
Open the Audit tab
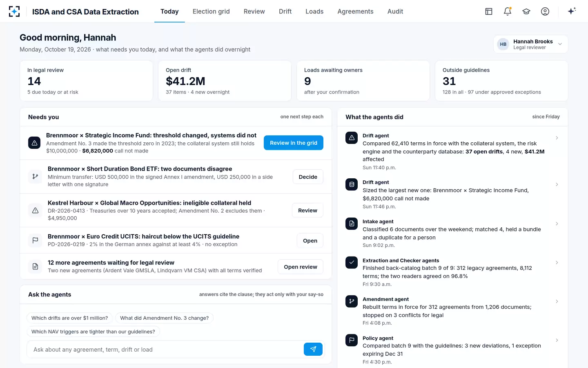[395, 11]
